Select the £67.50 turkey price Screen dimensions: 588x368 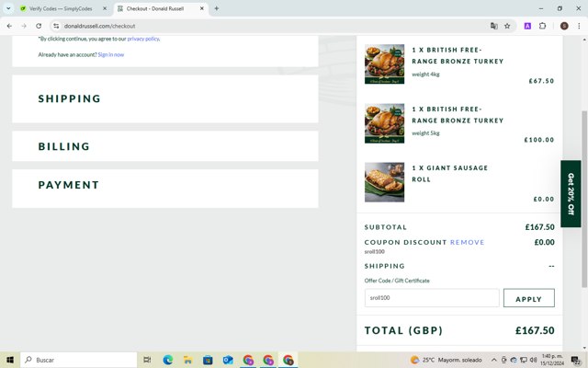pyautogui.click(x=541, y=81)
